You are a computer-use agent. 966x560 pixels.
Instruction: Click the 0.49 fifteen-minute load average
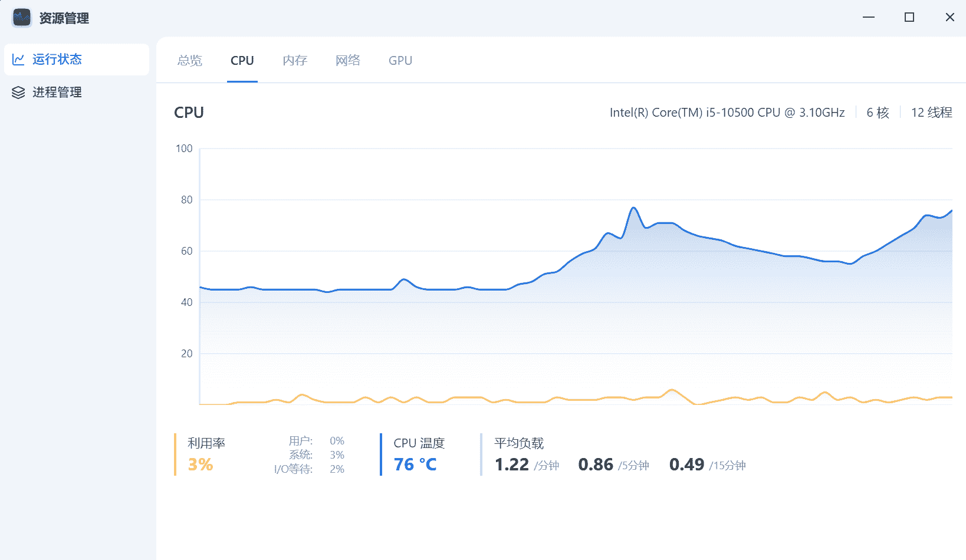coord(686,465)
